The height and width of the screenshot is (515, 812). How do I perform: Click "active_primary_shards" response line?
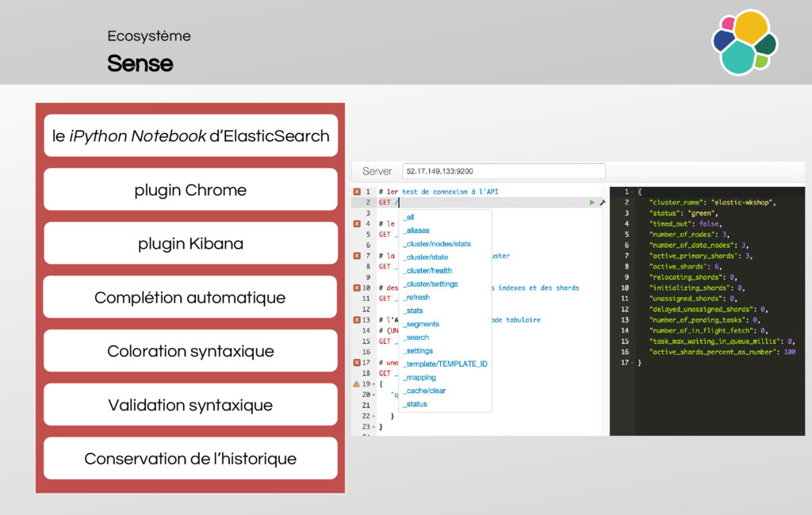point(701,256)
